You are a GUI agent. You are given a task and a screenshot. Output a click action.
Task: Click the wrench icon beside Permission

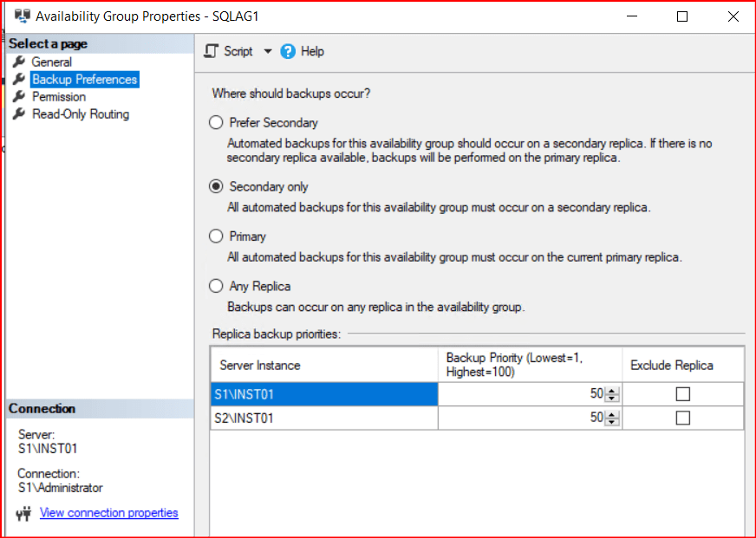coord(19,97)
